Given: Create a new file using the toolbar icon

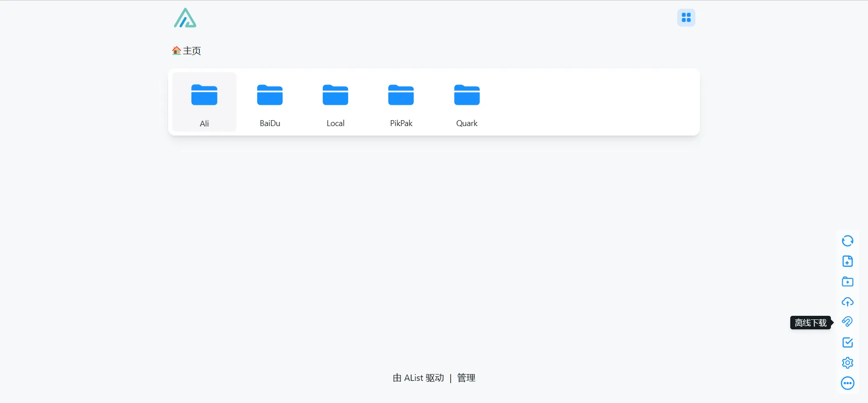Looking at the screenshot, I should coord(847,261).
